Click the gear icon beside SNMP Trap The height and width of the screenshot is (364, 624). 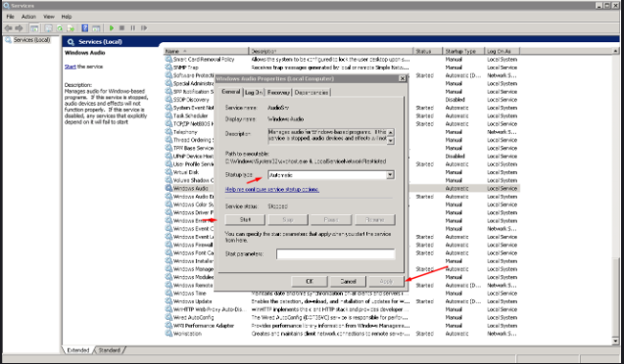tap(168, 68)
